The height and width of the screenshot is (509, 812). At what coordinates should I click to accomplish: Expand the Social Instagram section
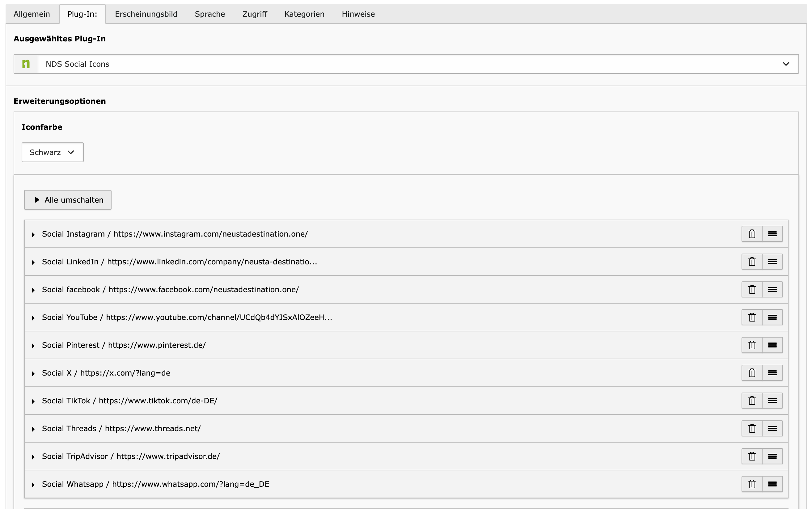(x=33, y=235)
